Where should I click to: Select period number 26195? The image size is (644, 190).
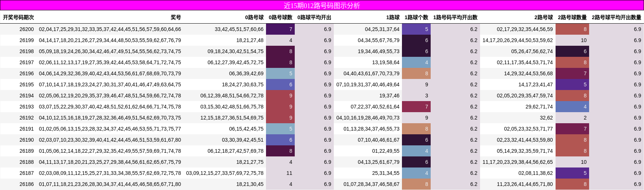(27, 84)
